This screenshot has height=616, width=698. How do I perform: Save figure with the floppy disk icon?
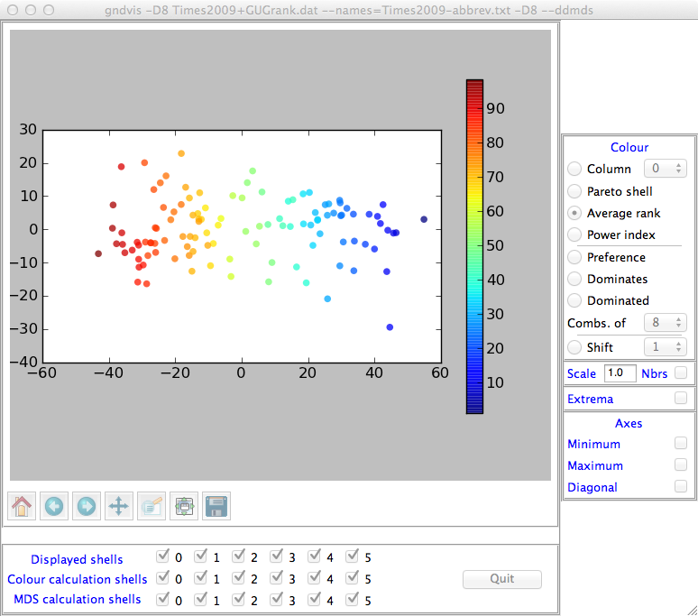click(216, 506)
